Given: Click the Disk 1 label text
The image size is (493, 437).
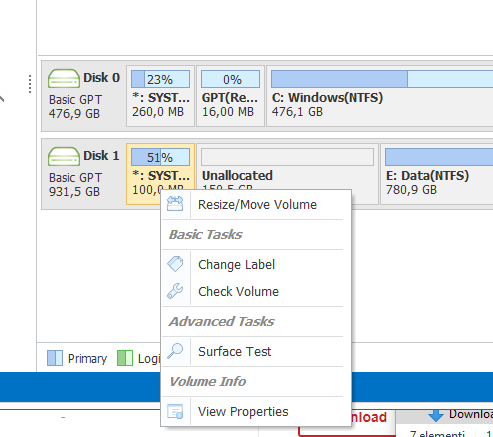Looking at the screenshot, I should coord(101,156).
